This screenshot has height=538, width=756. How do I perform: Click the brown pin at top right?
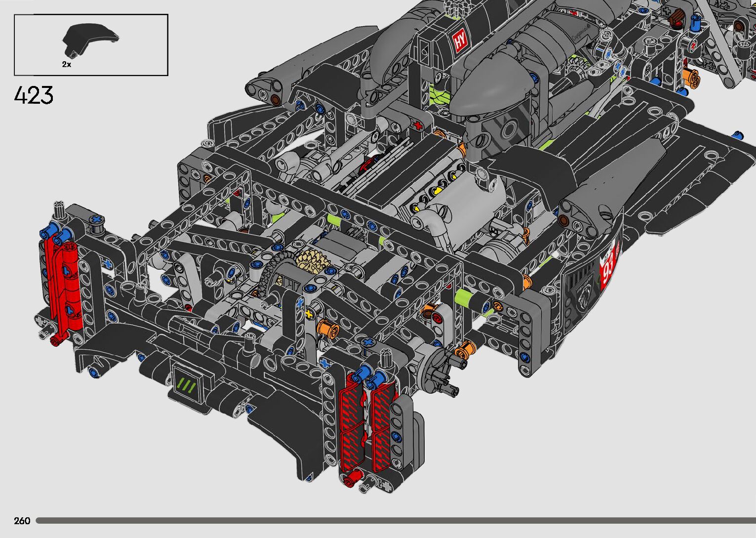tap(677, 20)
